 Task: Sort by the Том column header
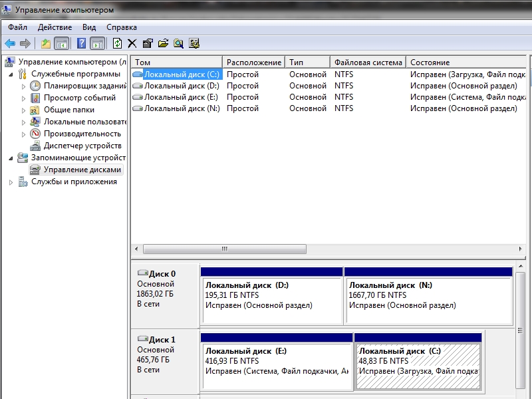(177, 63)
